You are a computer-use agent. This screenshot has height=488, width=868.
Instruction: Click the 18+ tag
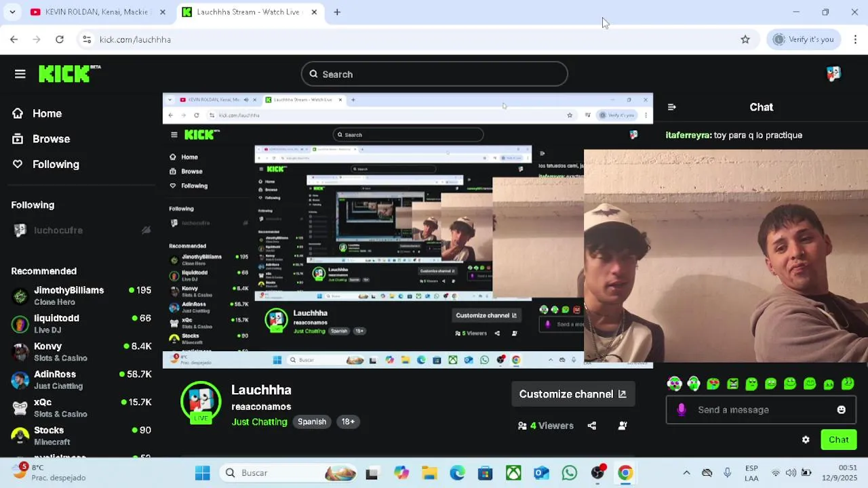pyautogui.click(x=348, y=422)
